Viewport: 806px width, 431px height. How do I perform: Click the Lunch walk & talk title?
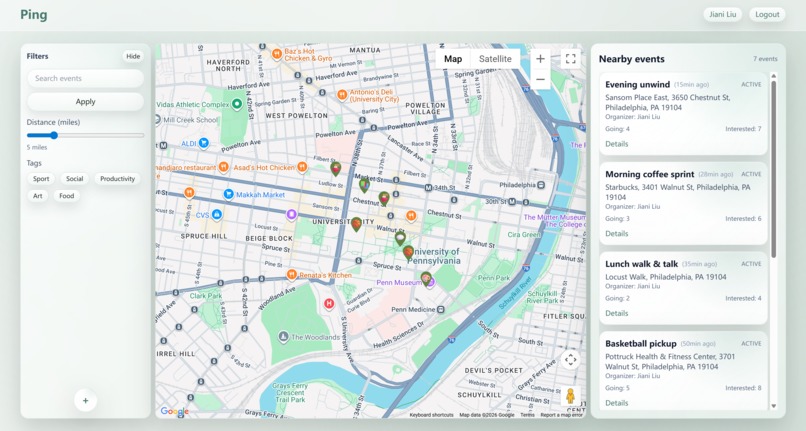point(642,264)
